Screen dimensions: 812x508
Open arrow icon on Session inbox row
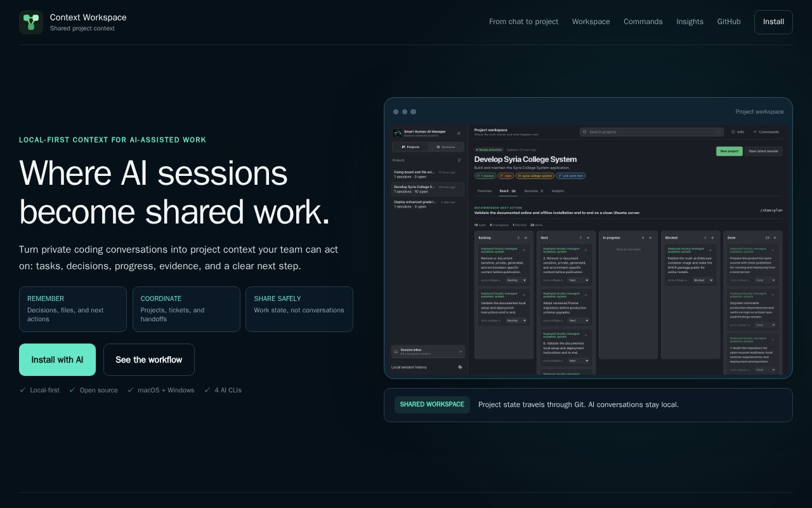[461, 351]
